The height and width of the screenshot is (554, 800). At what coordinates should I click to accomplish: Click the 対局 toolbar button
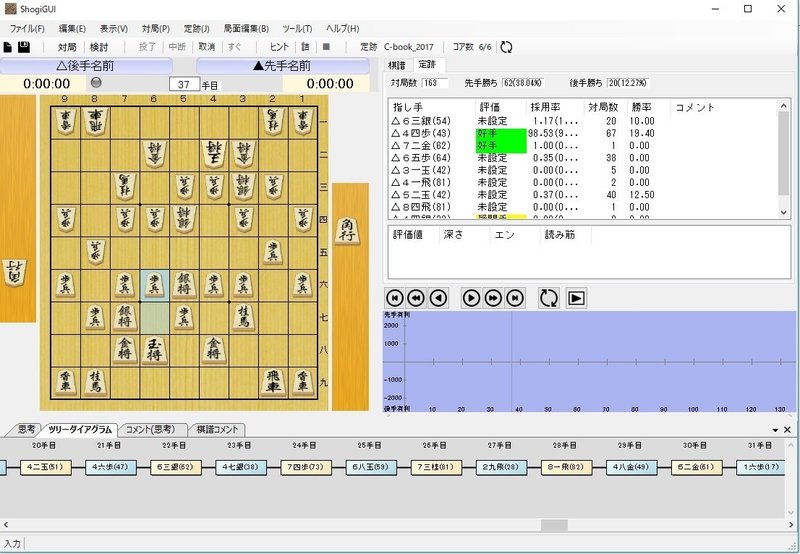pos(67,47)
